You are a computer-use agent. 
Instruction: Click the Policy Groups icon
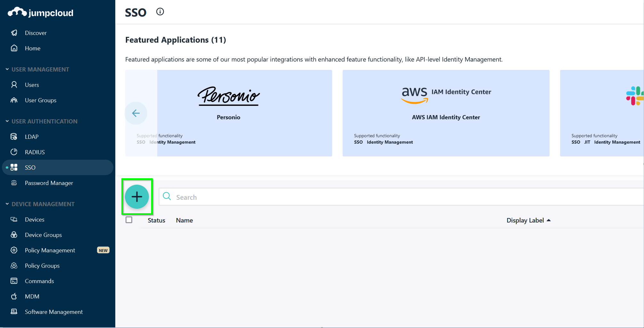click(14, 265)
